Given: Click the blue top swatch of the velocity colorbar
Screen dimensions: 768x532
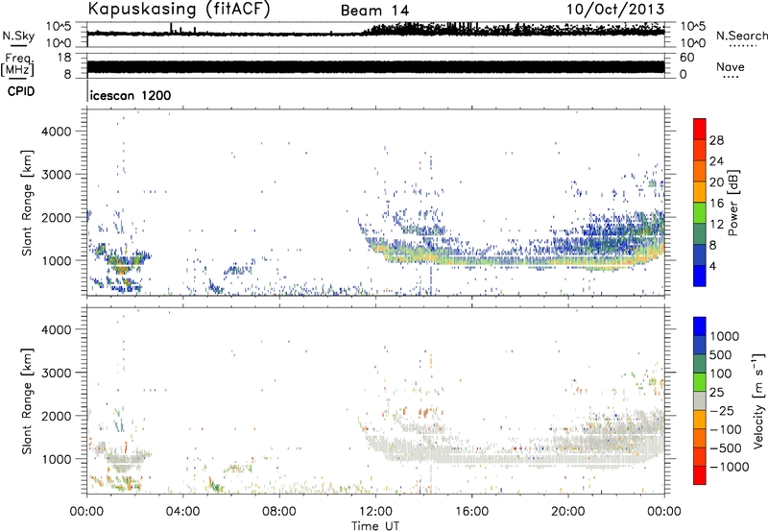Looking at the screenshot, I should 700,326.
